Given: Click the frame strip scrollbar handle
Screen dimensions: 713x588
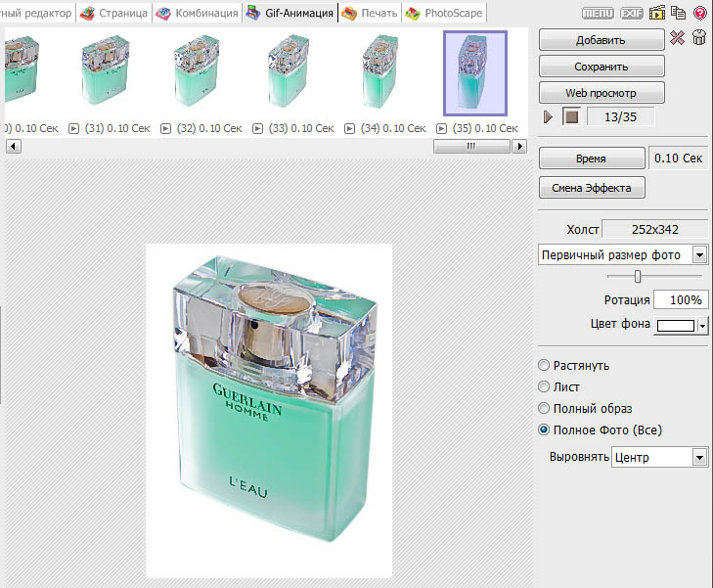Looking at the screenshot, I should 471,147.
